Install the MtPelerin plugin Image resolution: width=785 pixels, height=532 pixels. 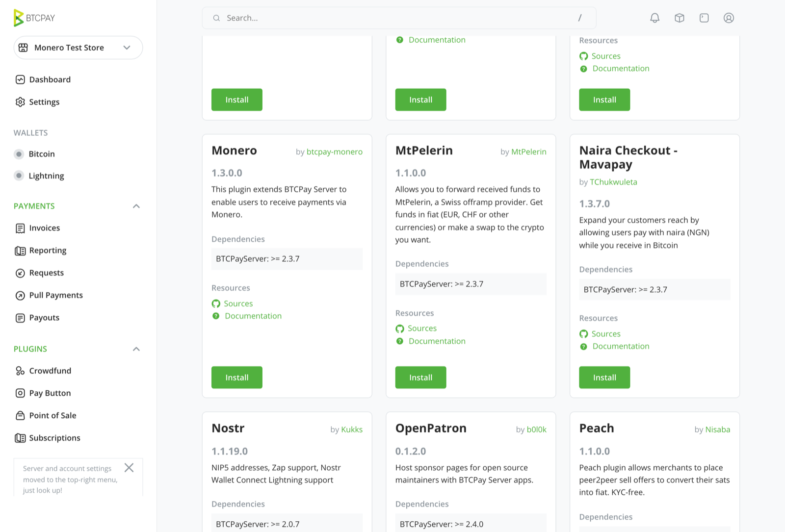coord(421,378)
